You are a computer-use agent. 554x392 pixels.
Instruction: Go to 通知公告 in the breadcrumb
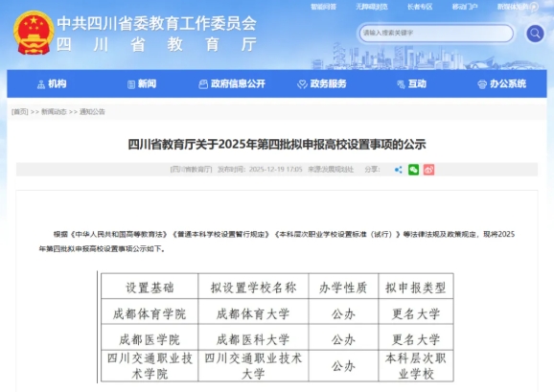(92, 112)
